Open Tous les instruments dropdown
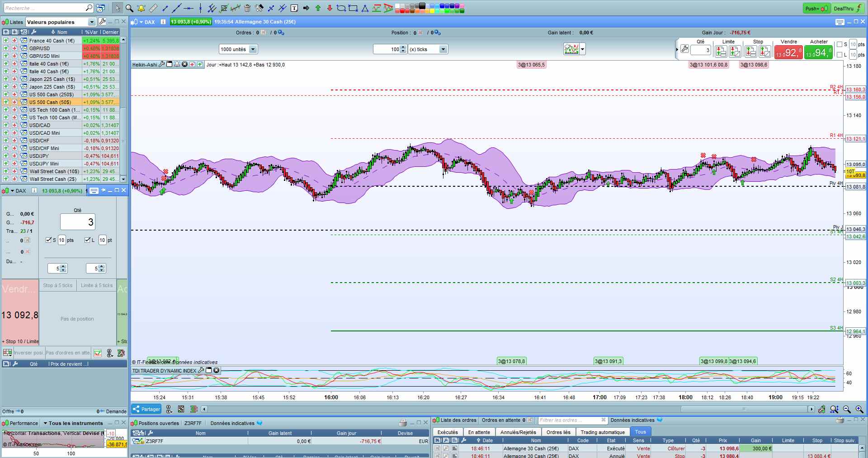Screen dimensions: 868x458 click(x=73, y=423)
